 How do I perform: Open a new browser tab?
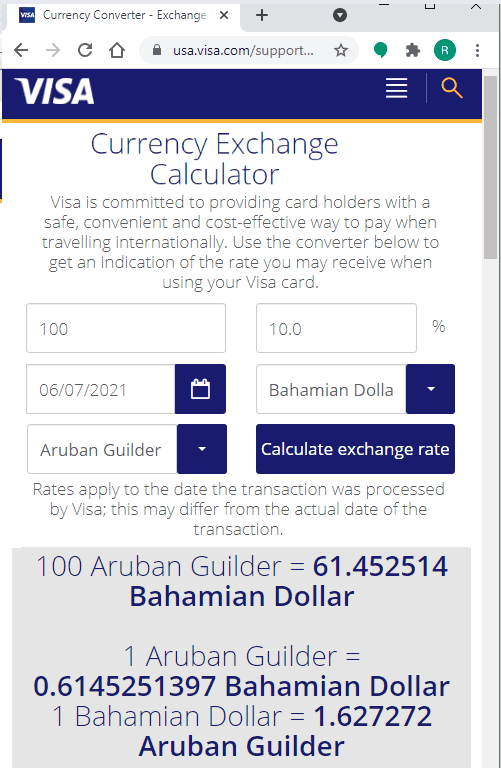(x=262, y=15)
